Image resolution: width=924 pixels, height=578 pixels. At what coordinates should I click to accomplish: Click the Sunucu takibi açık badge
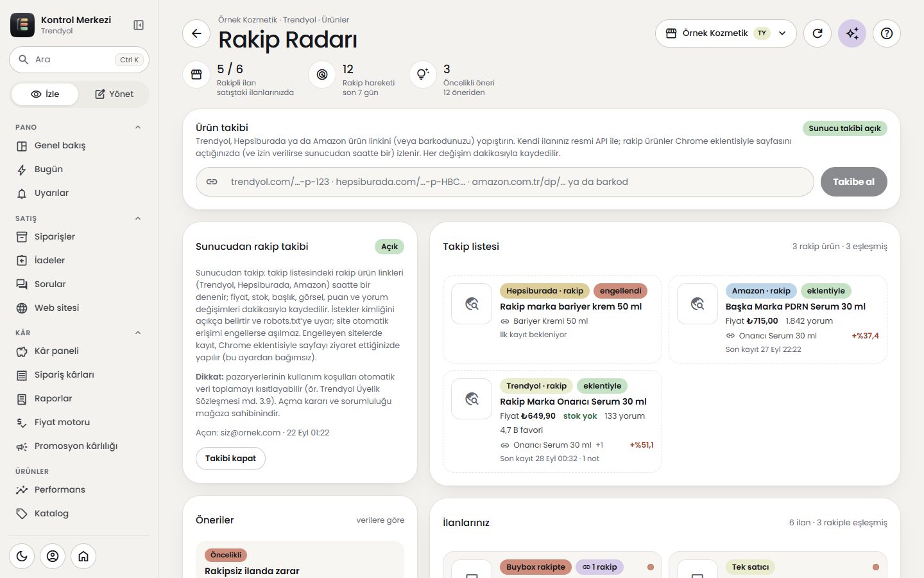(844, 128)
